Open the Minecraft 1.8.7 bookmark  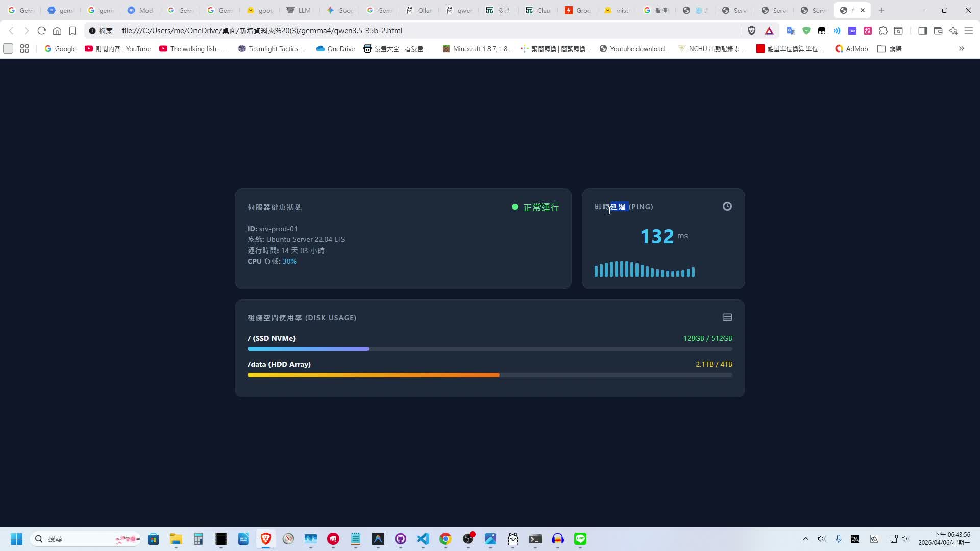point(477,48)
